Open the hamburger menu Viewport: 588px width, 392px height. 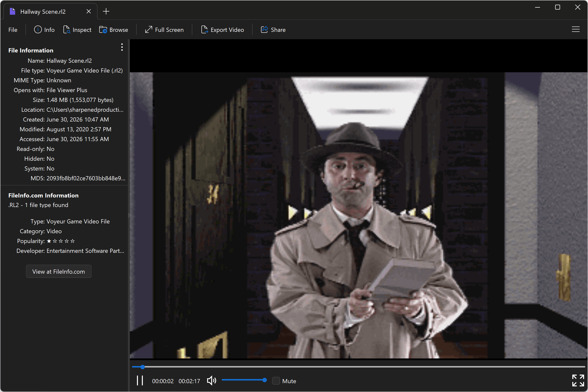point(576,29)
